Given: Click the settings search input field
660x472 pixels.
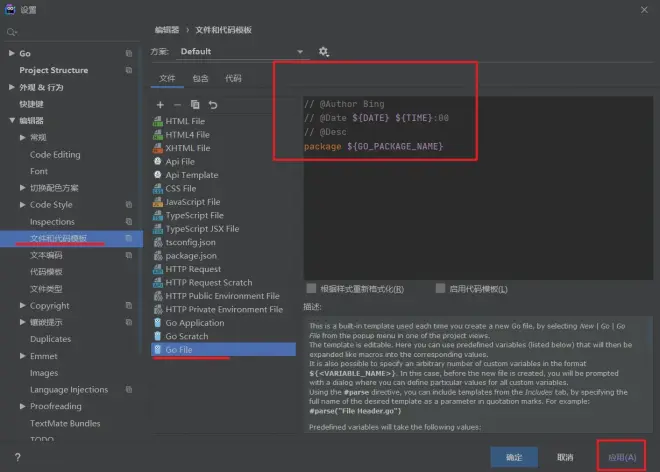Looking at the screenshot, I should pos(74,32).
